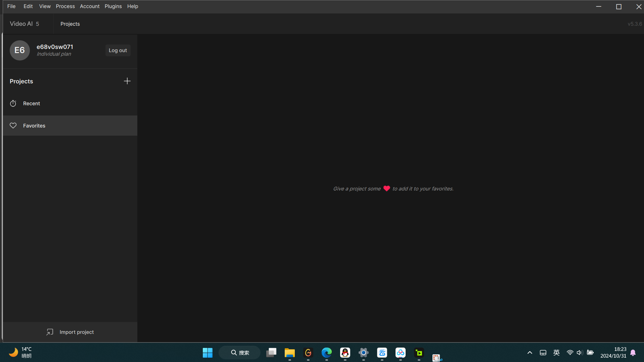Switch to the Projects tab
This screenshot has width=644, height=362.
[70, 24]
